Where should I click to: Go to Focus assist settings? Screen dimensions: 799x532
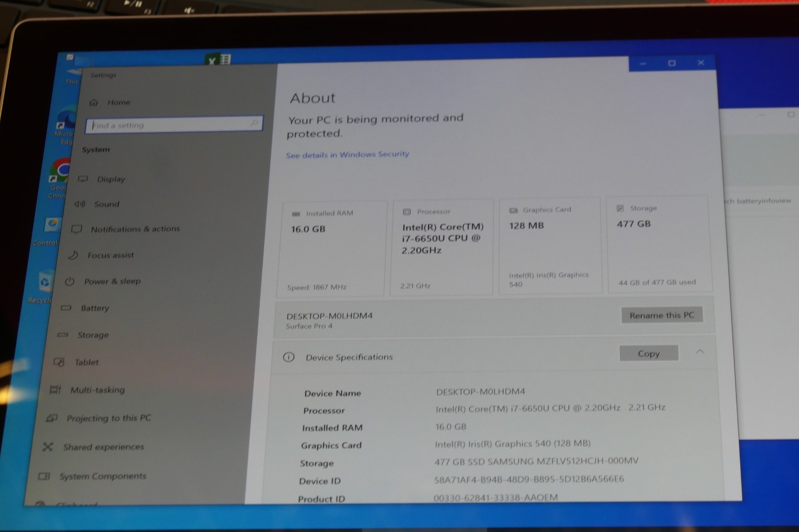pos(110,255)
